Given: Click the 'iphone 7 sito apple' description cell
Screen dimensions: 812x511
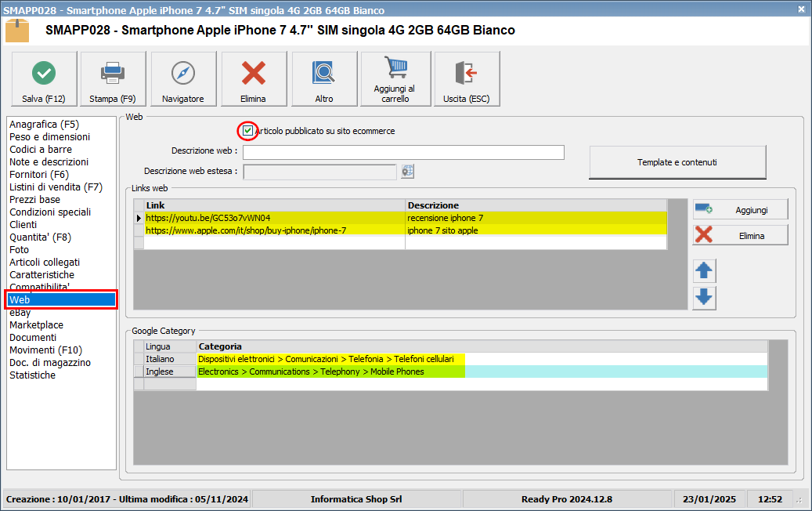Looking at the screenshot, I should [x=536, y=230].
